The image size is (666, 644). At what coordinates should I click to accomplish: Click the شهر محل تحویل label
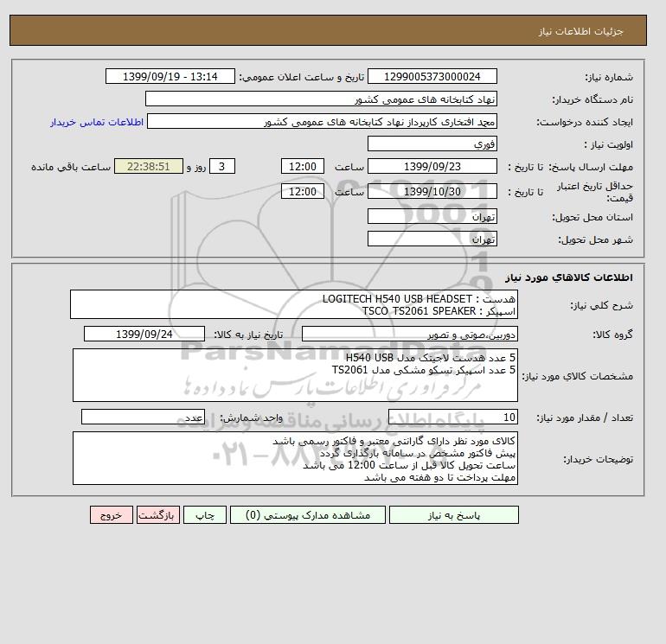click(595, 239)
